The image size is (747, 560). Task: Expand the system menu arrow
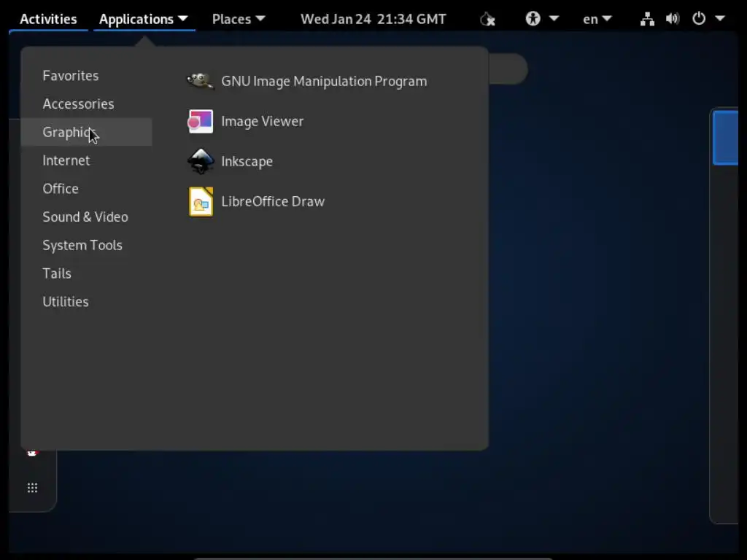pos(720,18)
